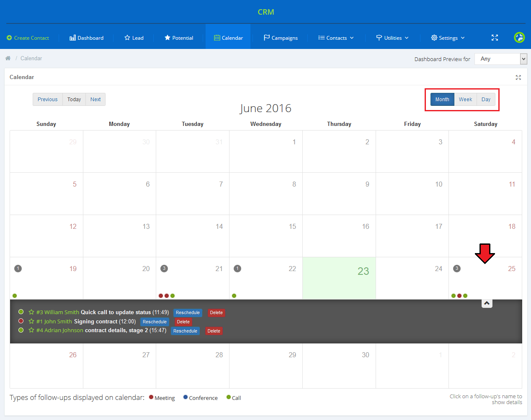Click the Call legend green dot
Viewport: 531px width, 420px height.
click(x=229, y=397)
